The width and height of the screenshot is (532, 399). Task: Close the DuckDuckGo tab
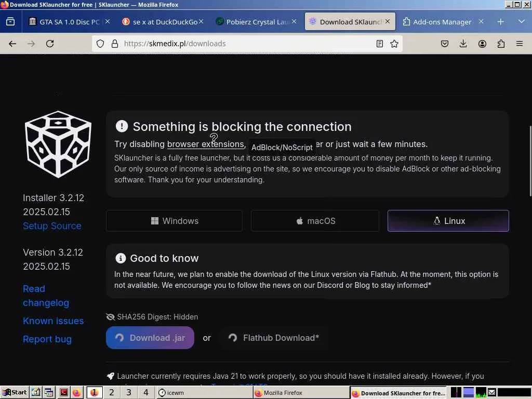point(201,21)
